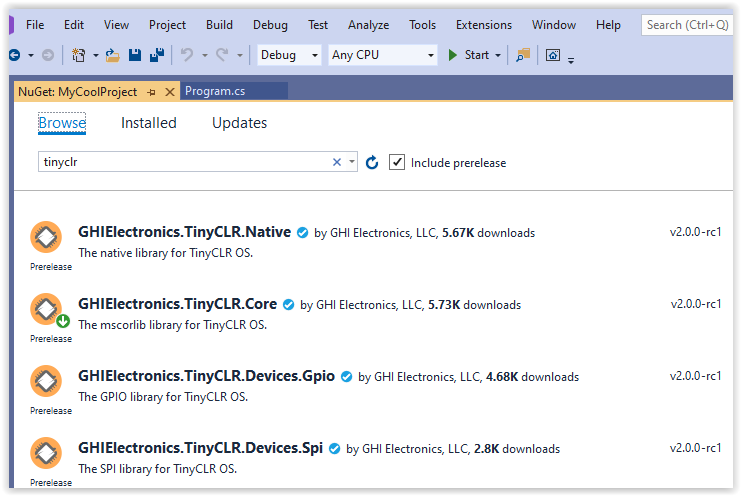Select GHIElectronics.TinyCLR.Devices.Gpio package title

click(207, 376)
